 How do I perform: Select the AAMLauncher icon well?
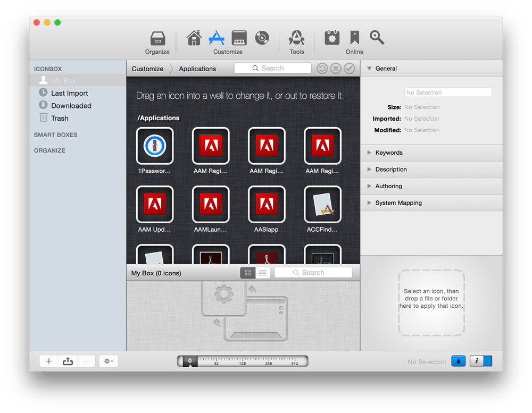[211, 204]
